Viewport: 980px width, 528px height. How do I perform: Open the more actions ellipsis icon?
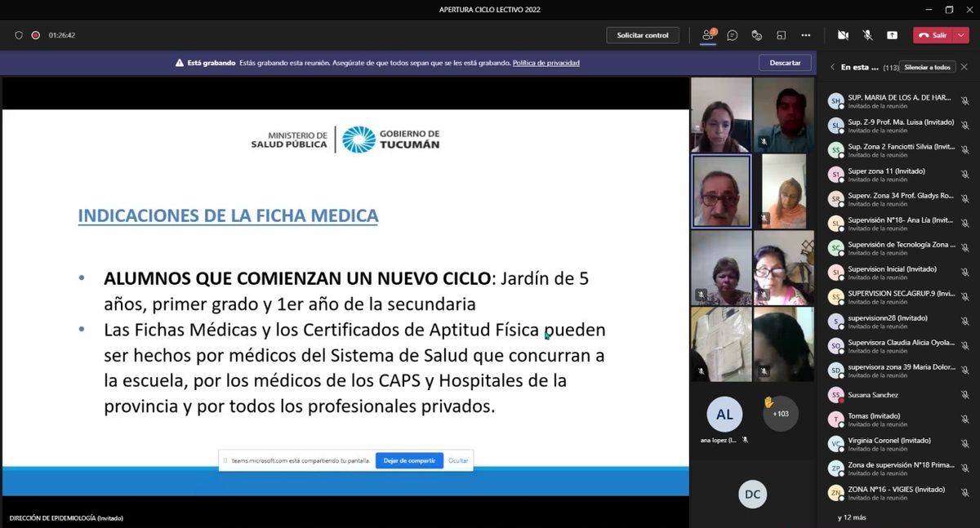click(x=805, y=35)
